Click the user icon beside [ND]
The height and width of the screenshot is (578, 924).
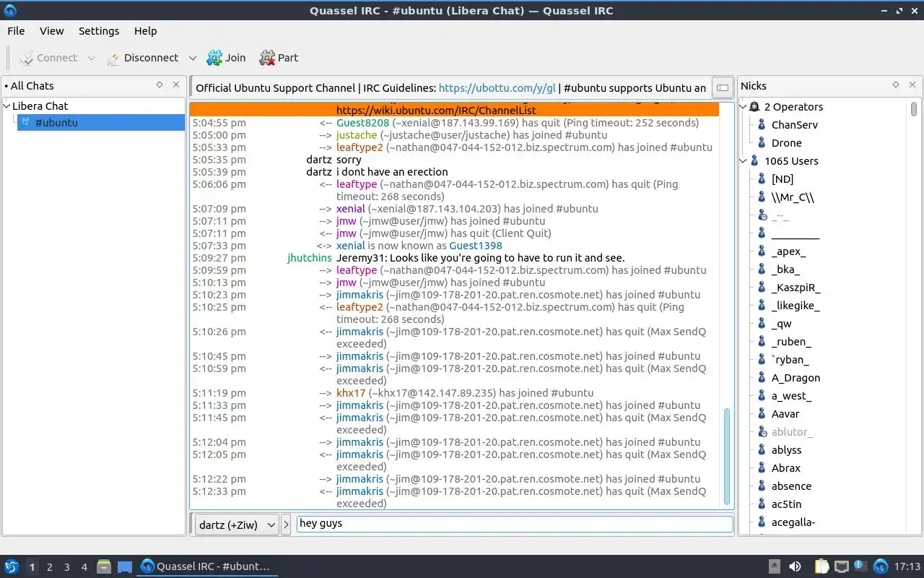point(762,179)
